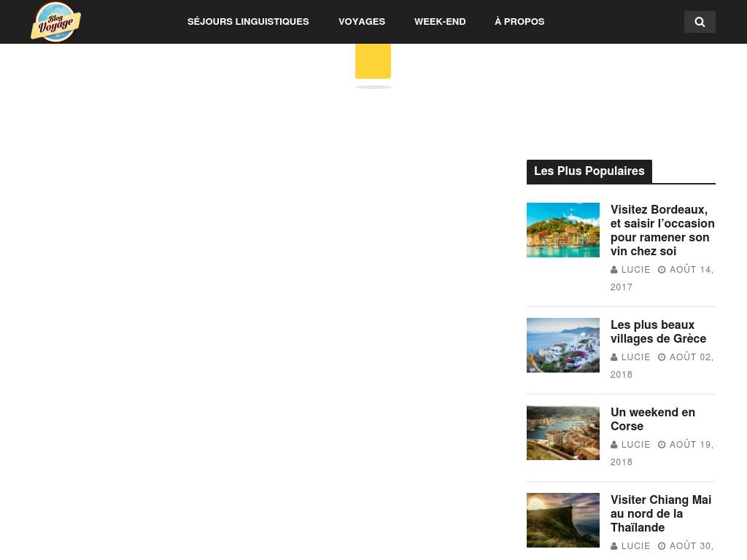Click the clock icon next to Août 19, 2018
The height and width of the screenshot is (560, 747).
point(662,445)
